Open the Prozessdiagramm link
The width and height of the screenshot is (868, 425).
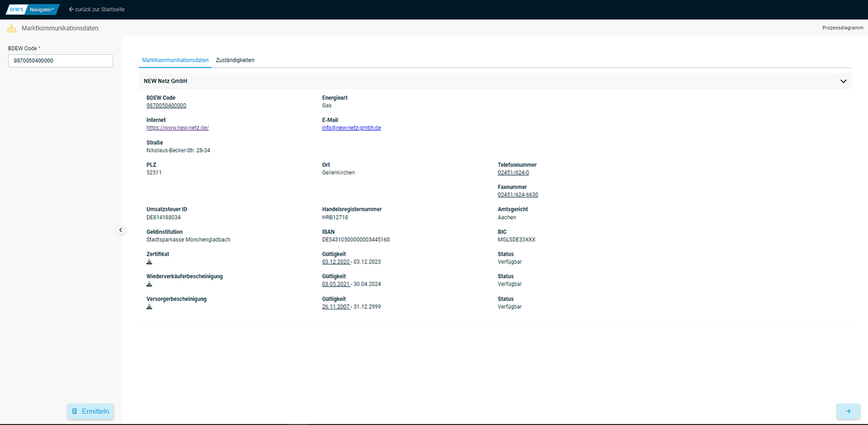(842, 29)
